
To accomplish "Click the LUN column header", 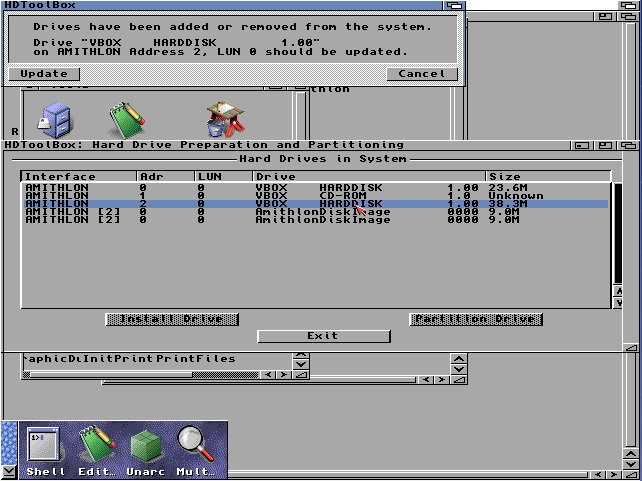I will (224, 176).
